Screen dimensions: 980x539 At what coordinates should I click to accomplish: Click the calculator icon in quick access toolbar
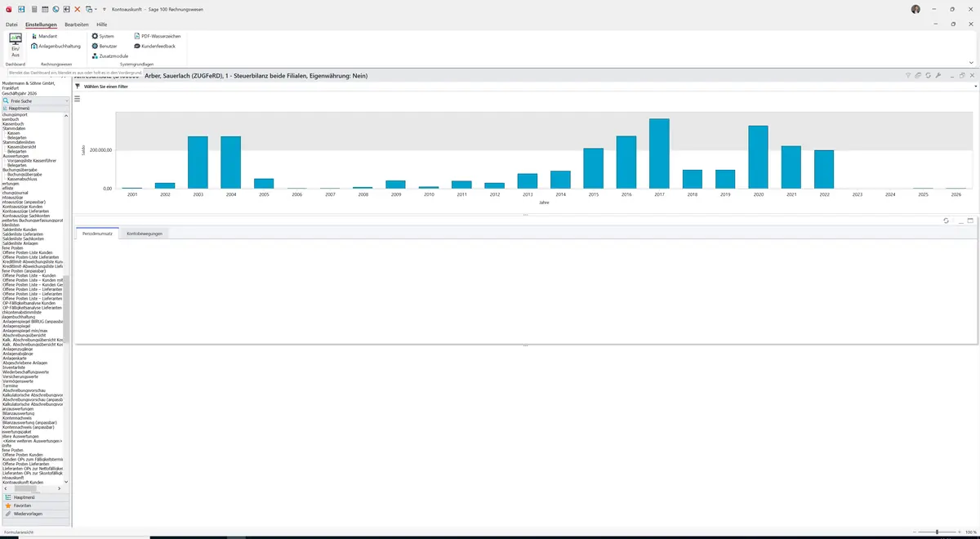tap(33, 9)
